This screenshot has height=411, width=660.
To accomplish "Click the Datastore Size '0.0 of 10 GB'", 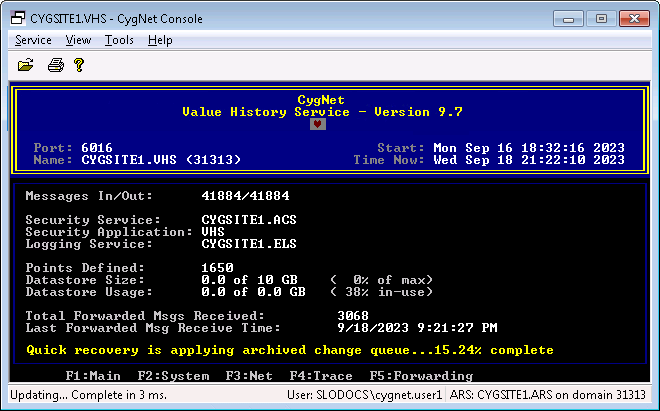I will [250, 280].
